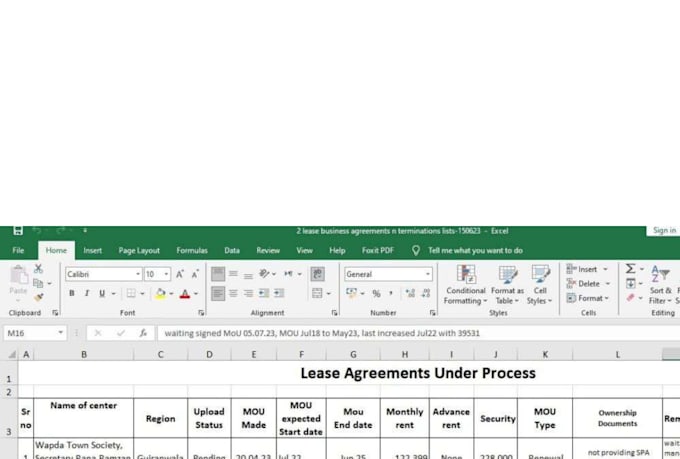Toggle Bottom Align vertical alignment
The image size is (680, 459).
248,275
